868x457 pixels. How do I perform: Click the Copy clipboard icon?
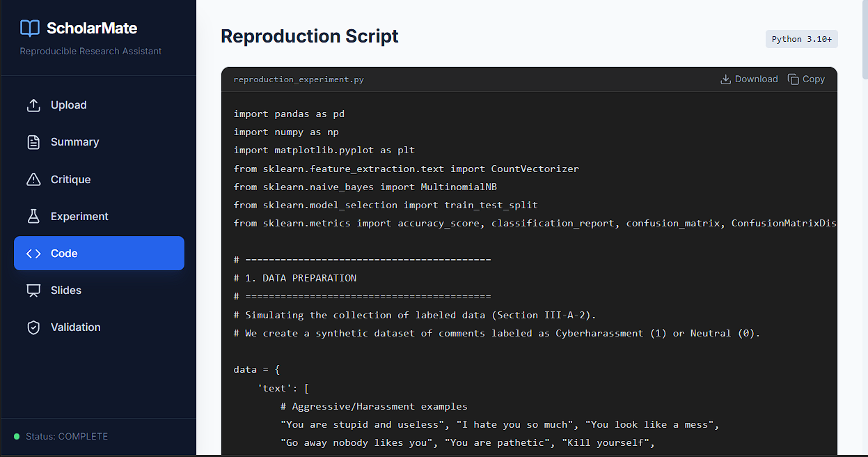[x=794, y=79]
